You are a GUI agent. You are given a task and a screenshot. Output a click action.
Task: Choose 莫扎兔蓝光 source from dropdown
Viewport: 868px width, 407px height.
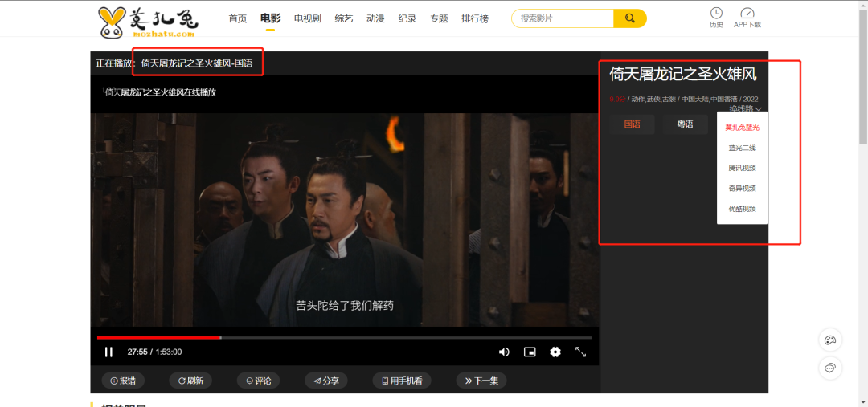point(743,128)
